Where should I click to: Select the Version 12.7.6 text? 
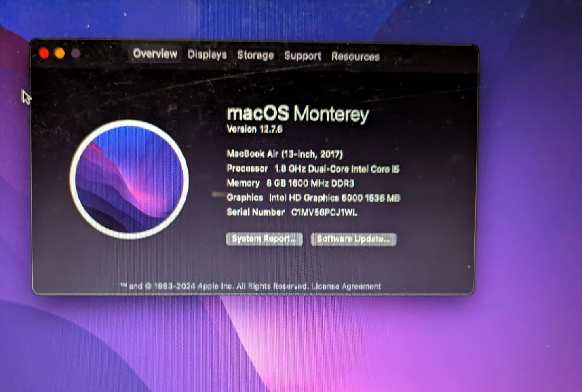(x=255, y=129)
